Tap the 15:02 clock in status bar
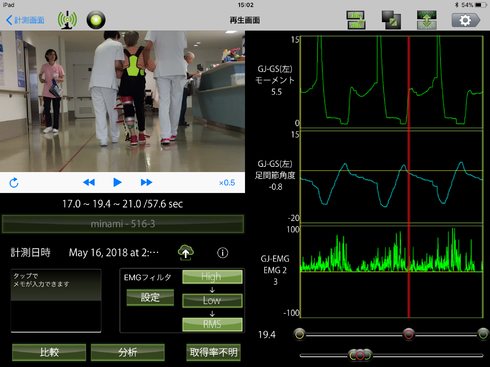The width and height of the screenshot is (490, 367). pyautogui.click(x=246, y=5)
